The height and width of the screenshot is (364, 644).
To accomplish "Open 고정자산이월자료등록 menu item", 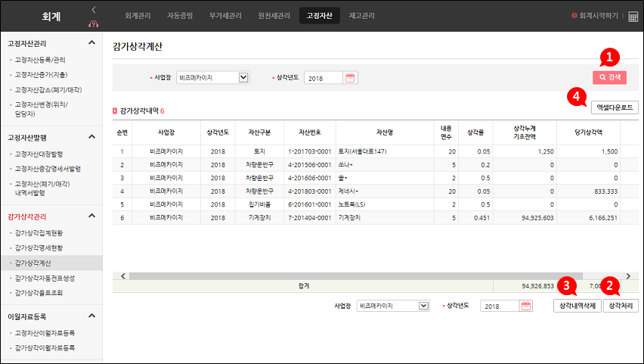I will [x=45, y=333].
